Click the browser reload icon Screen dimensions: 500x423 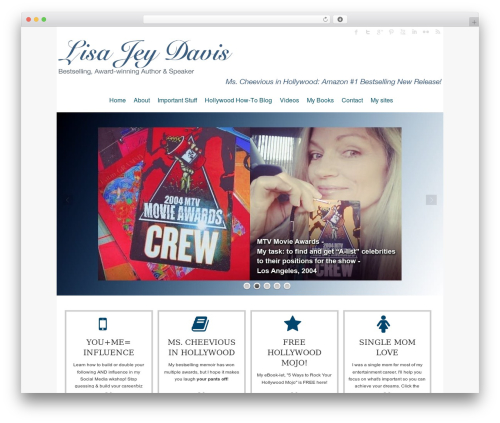click(325, 19)
